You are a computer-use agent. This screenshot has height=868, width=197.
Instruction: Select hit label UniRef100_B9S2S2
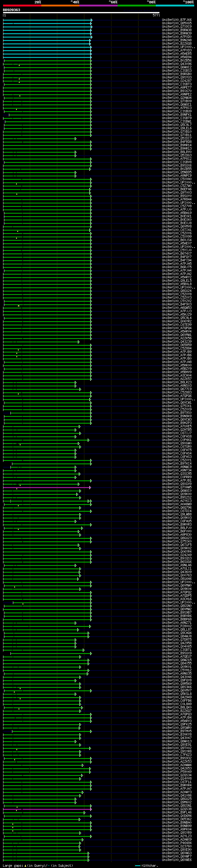point(177,497)
